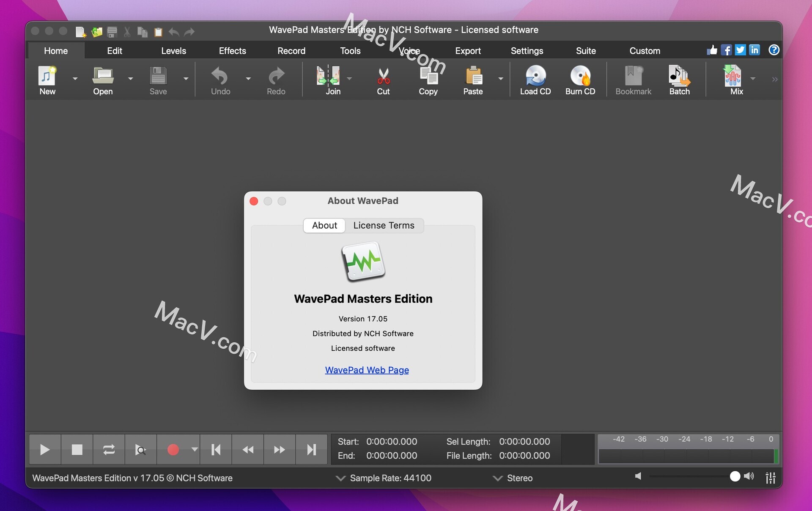812x511 pixels.
Task: Jump to start of audio
Action: point(216,449)
